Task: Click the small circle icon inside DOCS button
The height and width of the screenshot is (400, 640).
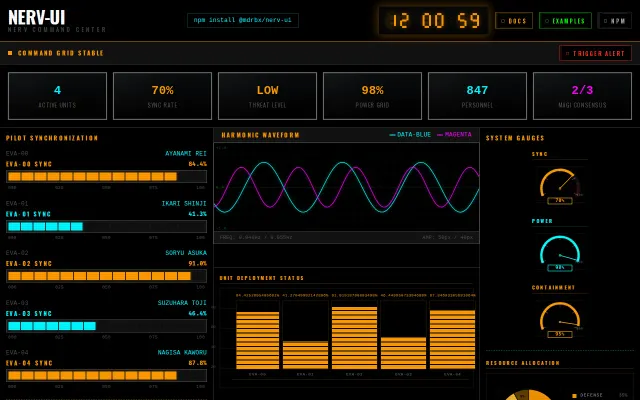Action: tap(503, 21)
